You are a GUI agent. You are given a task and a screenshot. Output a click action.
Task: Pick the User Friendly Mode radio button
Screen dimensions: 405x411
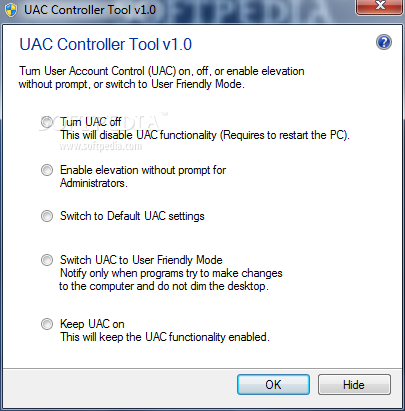coord(47,260)
